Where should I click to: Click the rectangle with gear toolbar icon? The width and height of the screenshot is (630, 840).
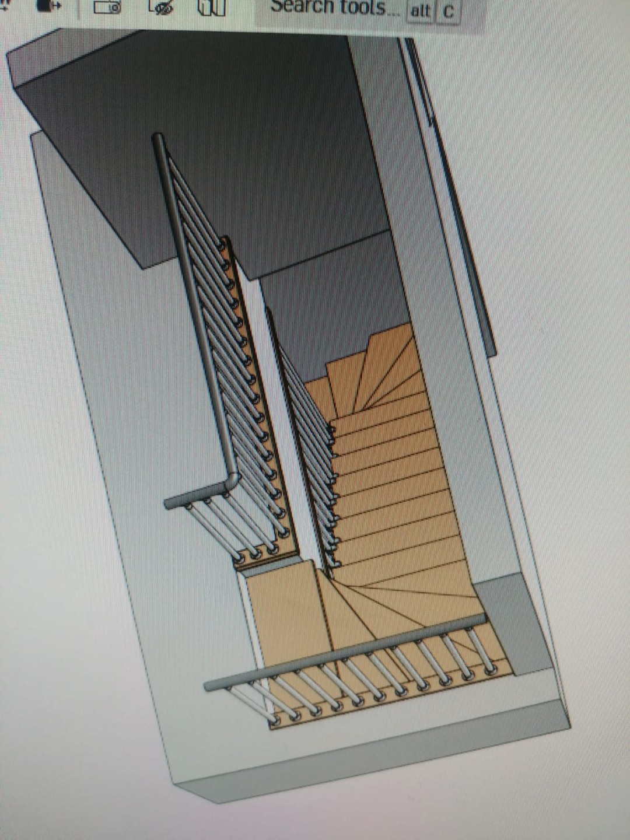point(107,7)
